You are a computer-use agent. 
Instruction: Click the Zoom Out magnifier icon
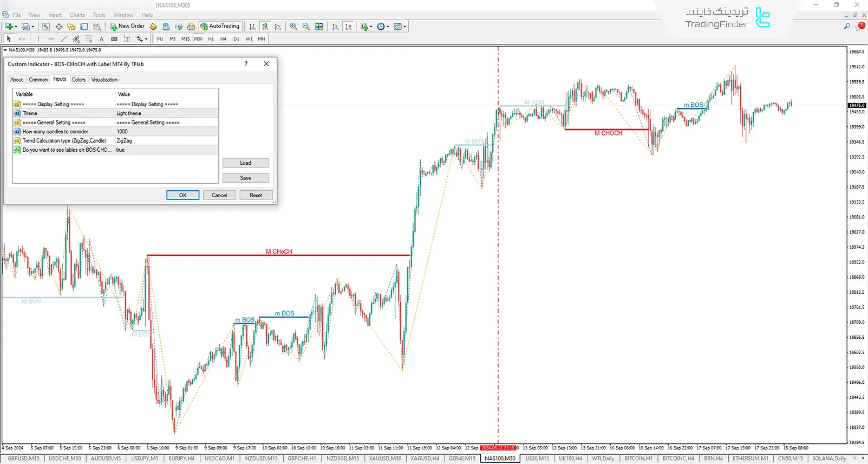pos(306,27)
